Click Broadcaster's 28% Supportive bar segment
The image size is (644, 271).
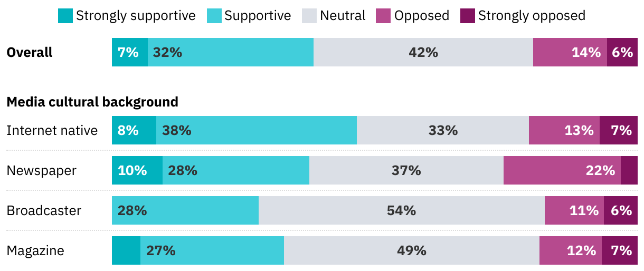coord(185,210)
